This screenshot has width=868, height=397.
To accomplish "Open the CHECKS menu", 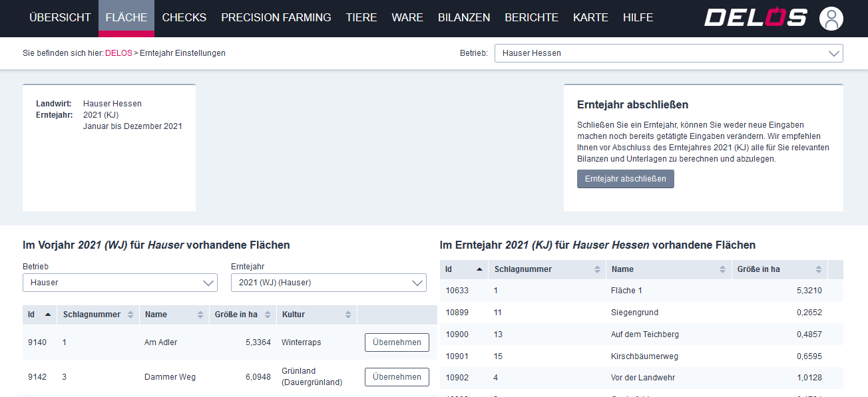I will 184,18.
